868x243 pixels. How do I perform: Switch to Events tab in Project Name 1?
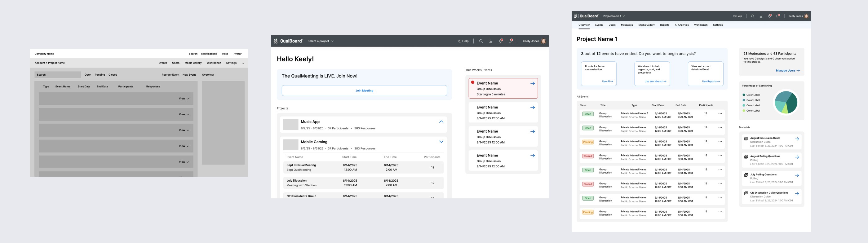click(x=599, y=25)
